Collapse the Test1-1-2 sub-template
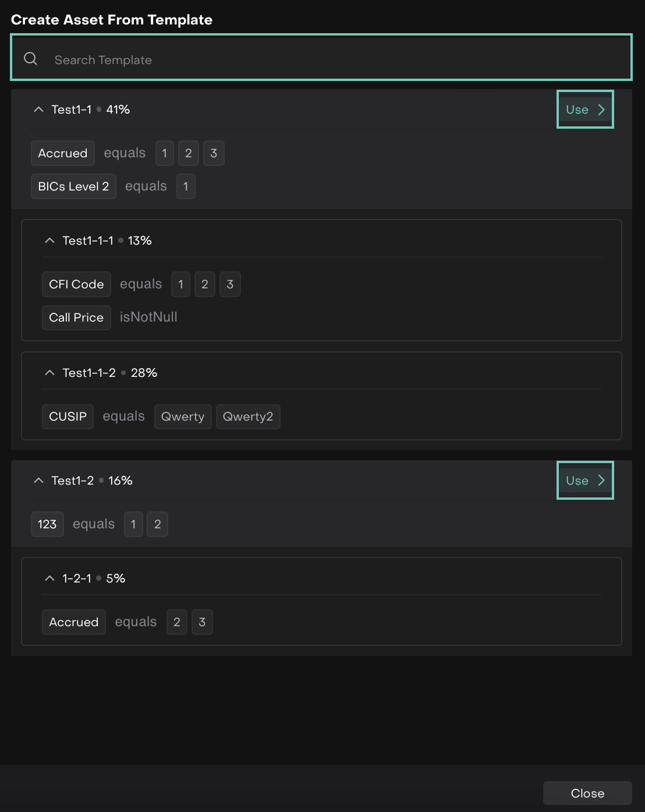Screen dimensions: 645x812 tap(49, 373)
